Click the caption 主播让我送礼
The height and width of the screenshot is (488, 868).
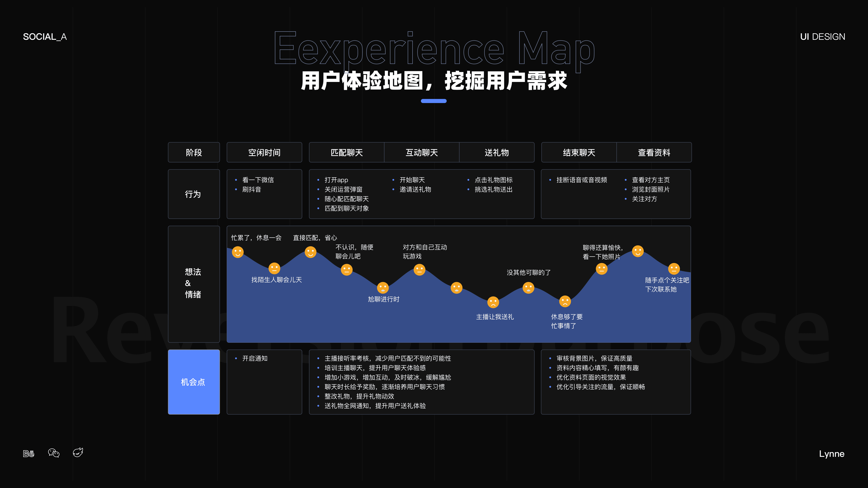point(495,317)
